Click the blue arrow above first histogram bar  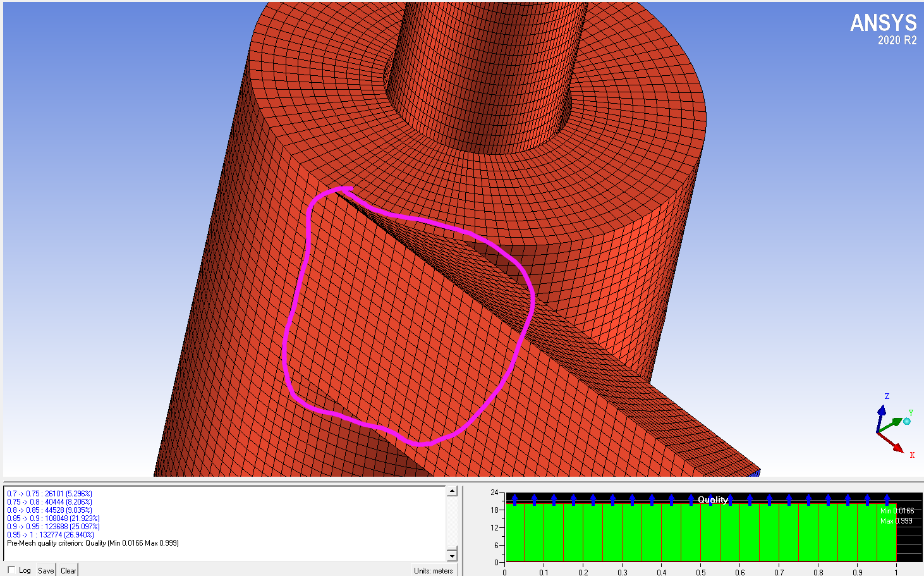point(514,499)
